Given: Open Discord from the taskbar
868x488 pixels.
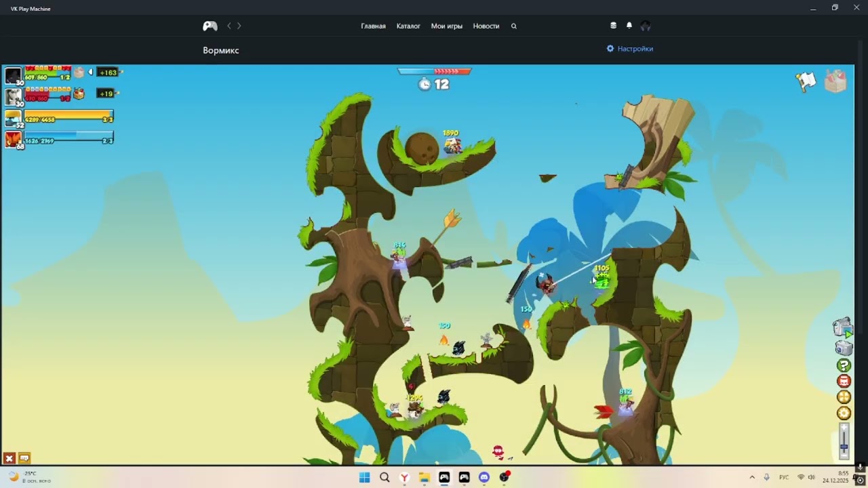Looking at the screenshot, I should pyautogui.click(x=484, y=477).
